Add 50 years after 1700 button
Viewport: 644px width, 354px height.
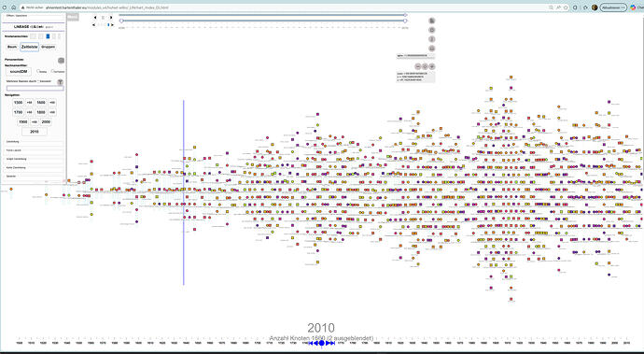pyautogui.click(x=29, y=112)
